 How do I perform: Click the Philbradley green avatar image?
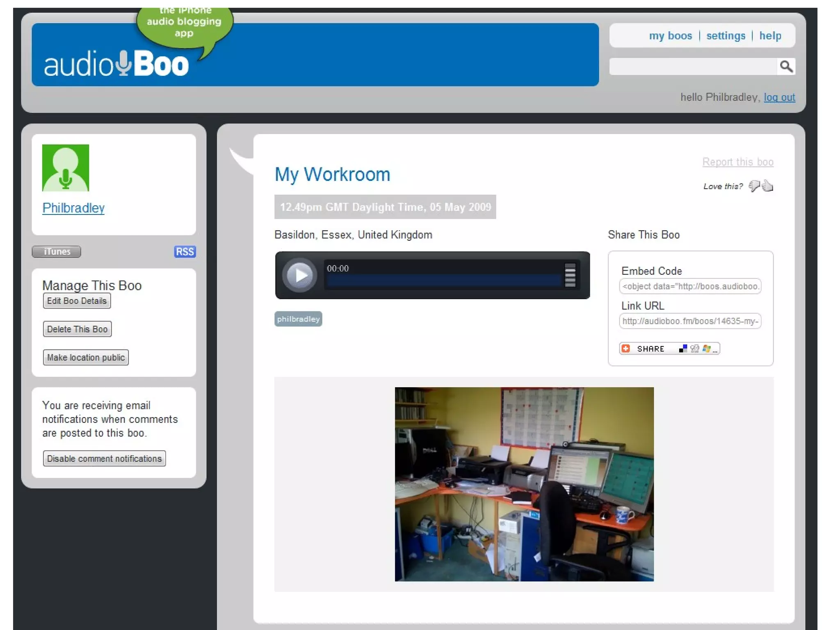click(66, 168)
